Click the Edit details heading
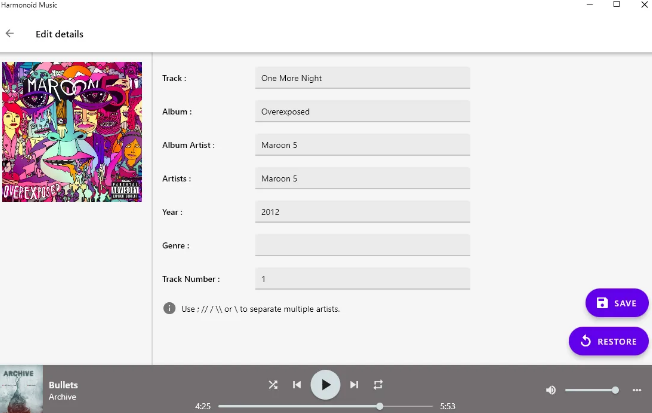The width and height of the screenshot is (652, 413). click(59, 34)
